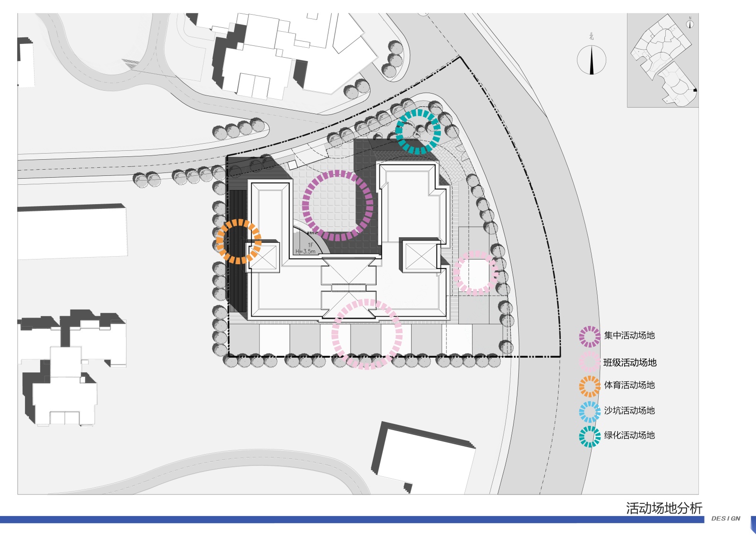The width and height of the screenshot is (756, 535).
Task: Click the 1F floor annotation
Action: coord(310,245)
